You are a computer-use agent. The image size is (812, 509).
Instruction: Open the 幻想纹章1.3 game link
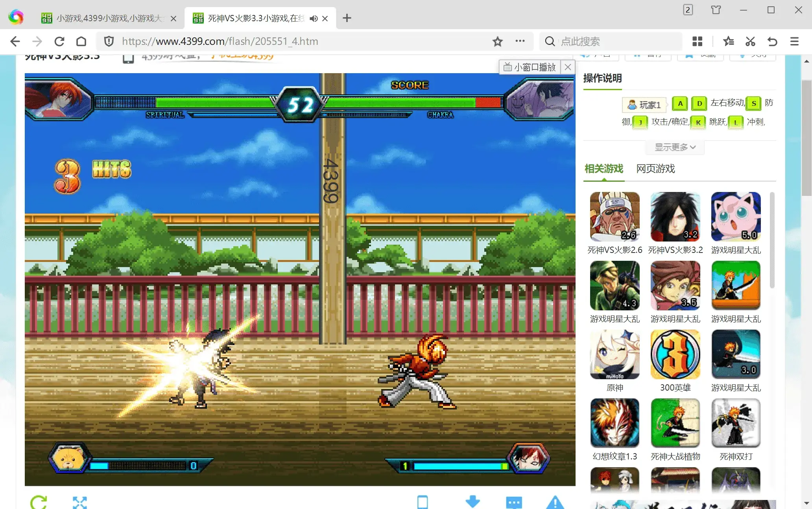click(x=615, y=457)
